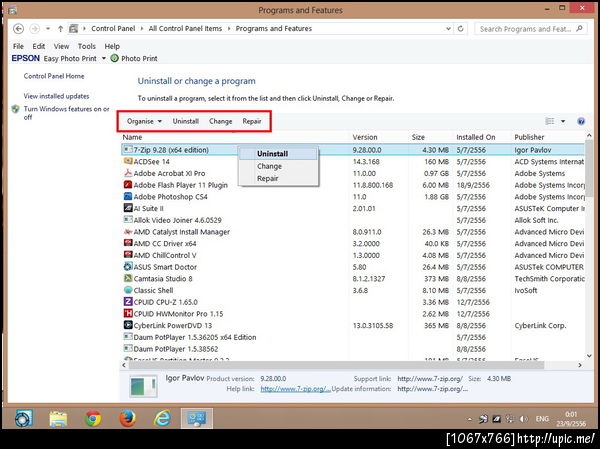The height and width of the screenshot is (449, 600).
Task: Sort by the Name column header
Action: coord(132,137)
